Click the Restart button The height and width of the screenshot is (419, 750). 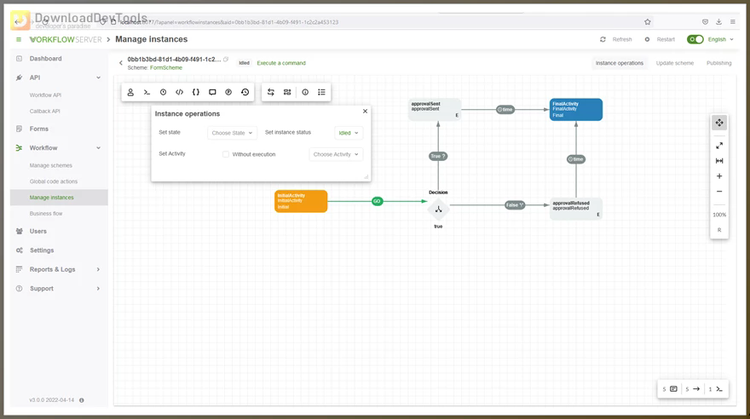(660, 39)
